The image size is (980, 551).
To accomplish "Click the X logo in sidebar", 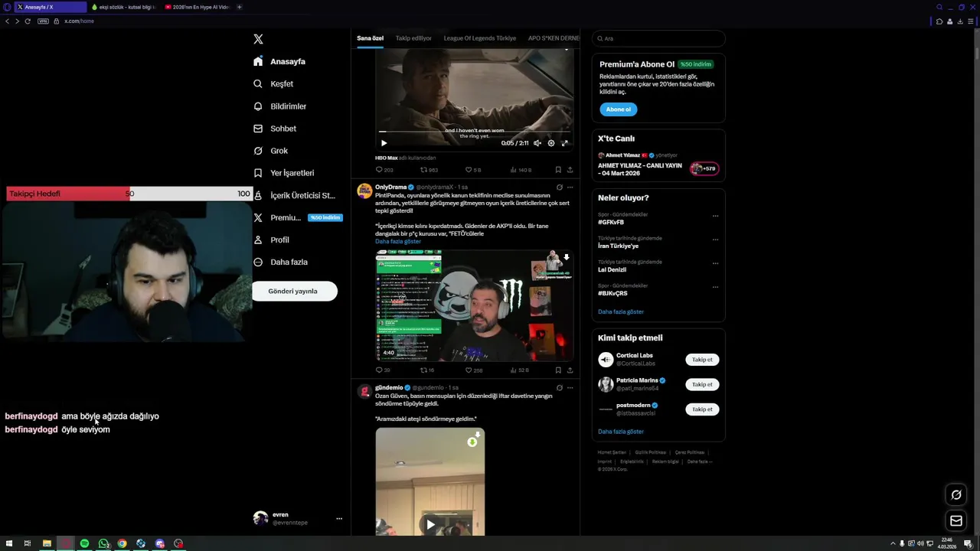I will pyautogui.click(x=258, y=39).
